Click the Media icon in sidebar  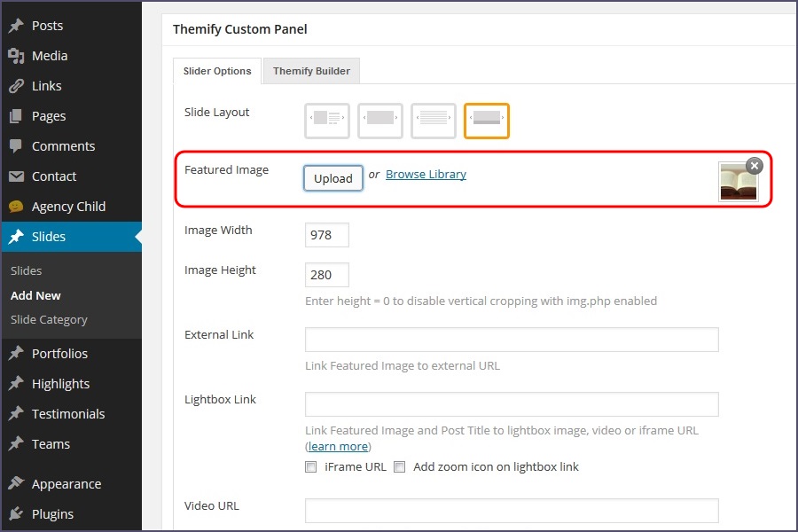click(16, 56)
